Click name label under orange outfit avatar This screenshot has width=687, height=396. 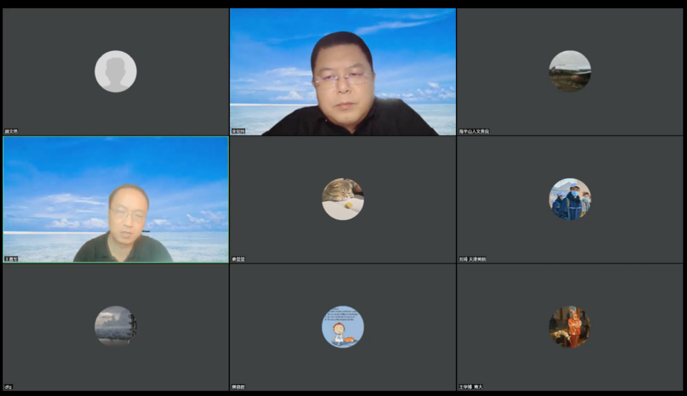pyautogui.click(x=471, y=387)
